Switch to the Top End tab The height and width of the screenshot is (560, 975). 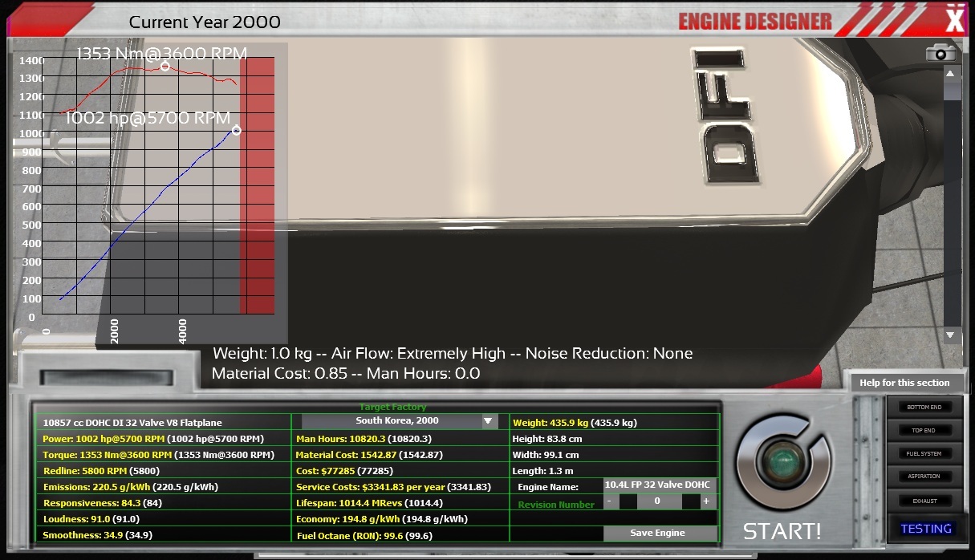pos(925,431)
